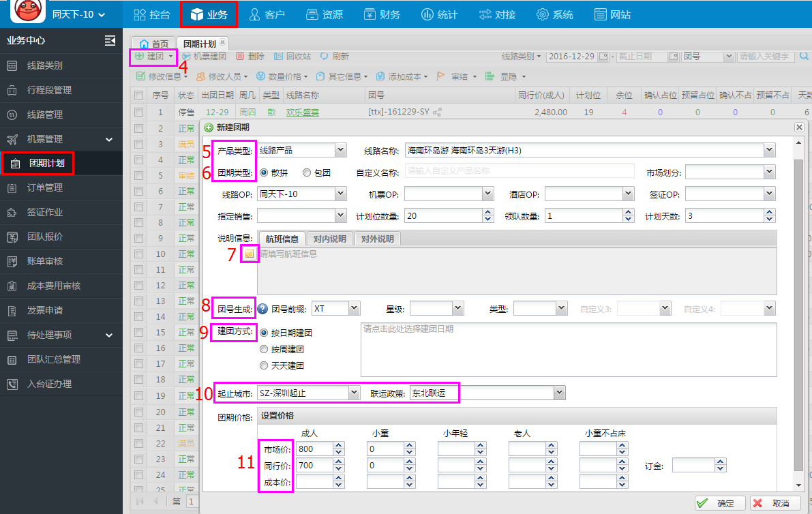
Task: Increase the 计划位数量 stepper
Action: pos(488,213)
